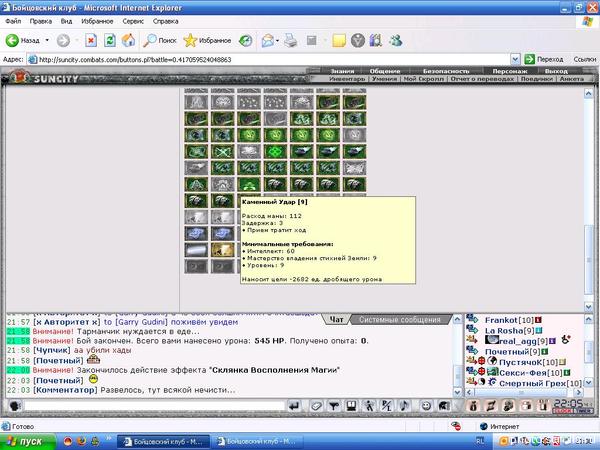
Task: Open the Правка menu
Action: 41,21
